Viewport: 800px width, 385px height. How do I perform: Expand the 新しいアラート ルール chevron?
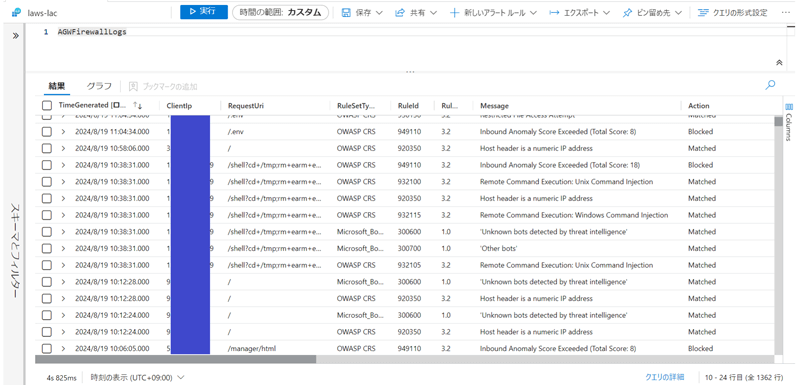(x=533, y=12)
